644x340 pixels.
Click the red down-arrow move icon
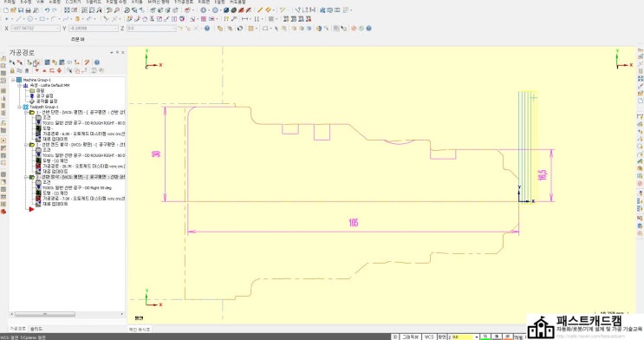coord(37,71)
